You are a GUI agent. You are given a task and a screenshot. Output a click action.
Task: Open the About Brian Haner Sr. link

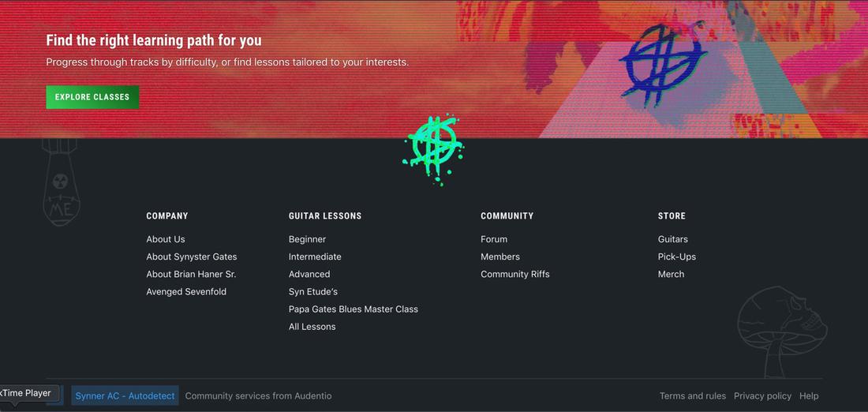pos(191,274)
